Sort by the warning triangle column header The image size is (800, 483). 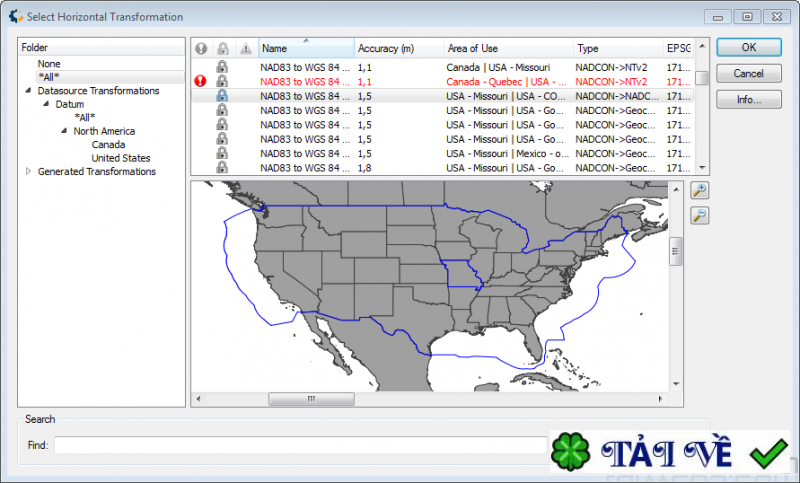pos(246,48)
